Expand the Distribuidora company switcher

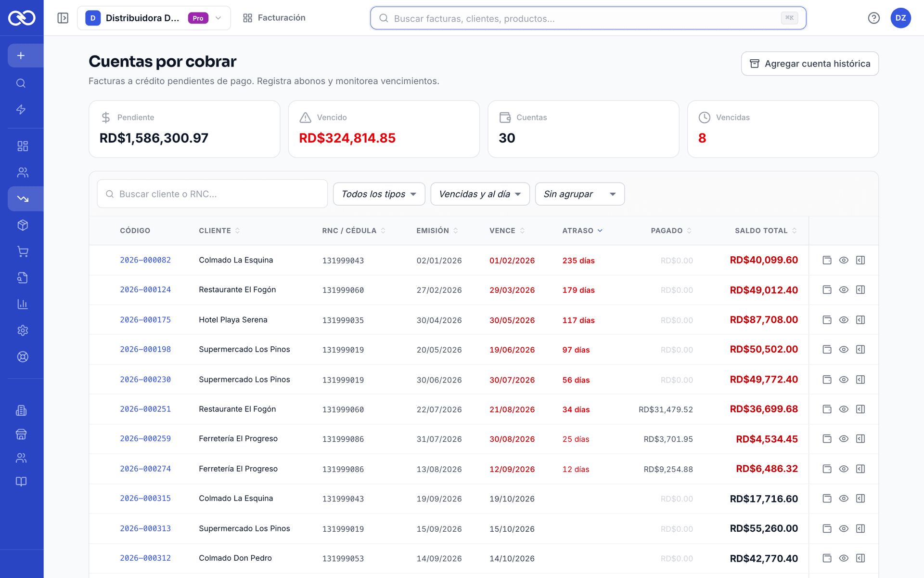pos(154,18)
